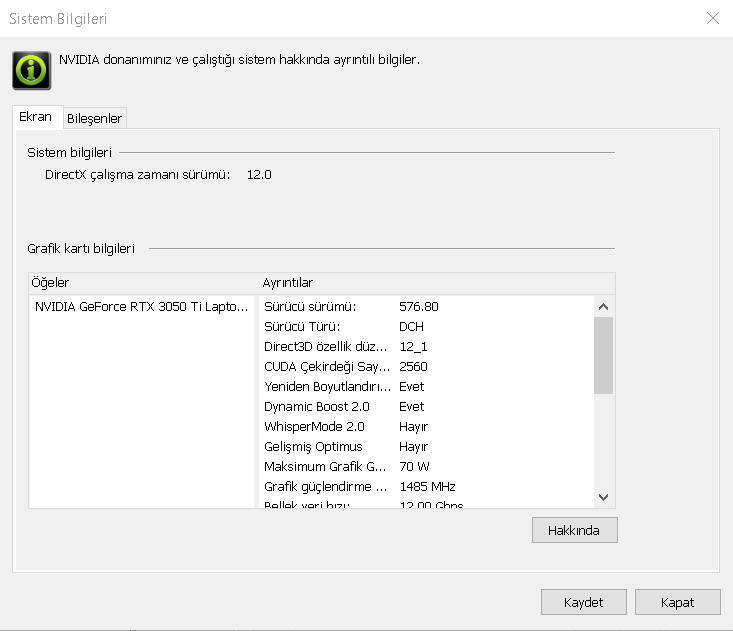This screenshot has height=631, width=733.
Task: Click the DirectX version value 12.0
Action: point(259,175)
